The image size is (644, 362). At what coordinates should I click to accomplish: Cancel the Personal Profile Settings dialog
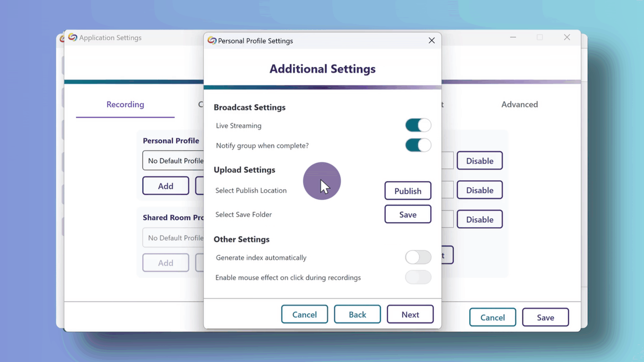tap(304, 314)
